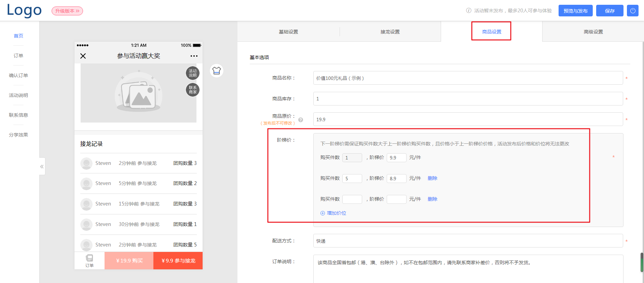Click the 接龙记录 heading in preview
644x283 pixels.
pos(92,144)
